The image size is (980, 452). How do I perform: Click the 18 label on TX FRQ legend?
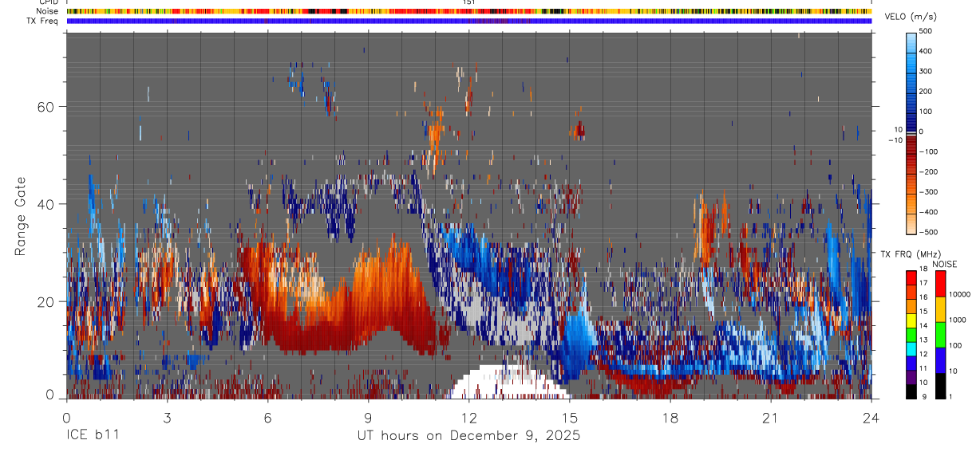tap(922, 270)
